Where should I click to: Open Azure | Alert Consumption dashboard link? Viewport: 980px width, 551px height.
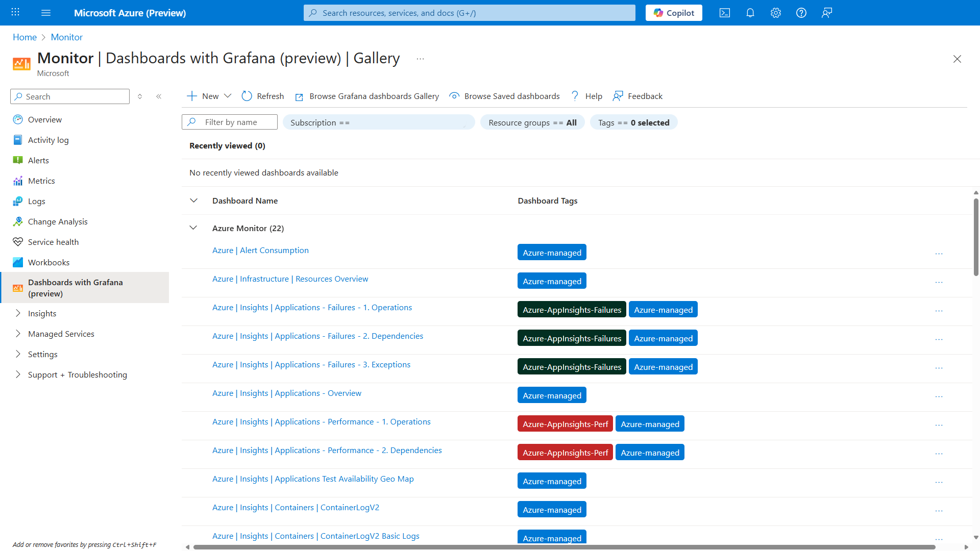point(260,250)
